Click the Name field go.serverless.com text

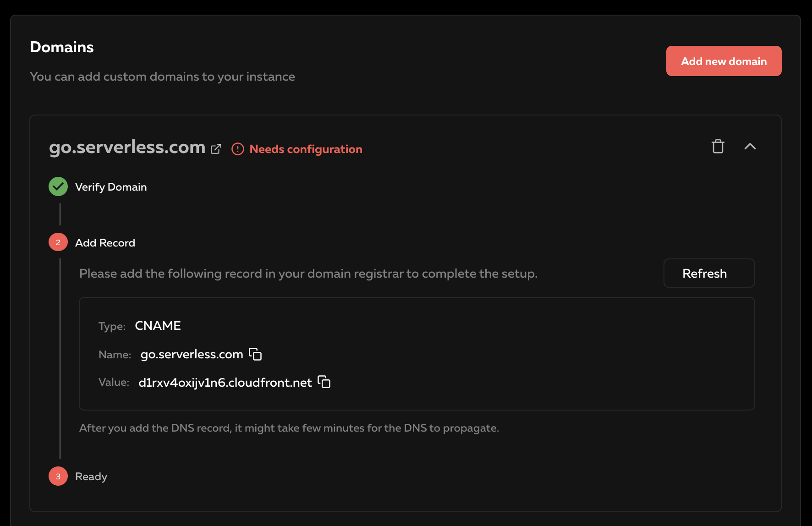click(x=192, y=355)
